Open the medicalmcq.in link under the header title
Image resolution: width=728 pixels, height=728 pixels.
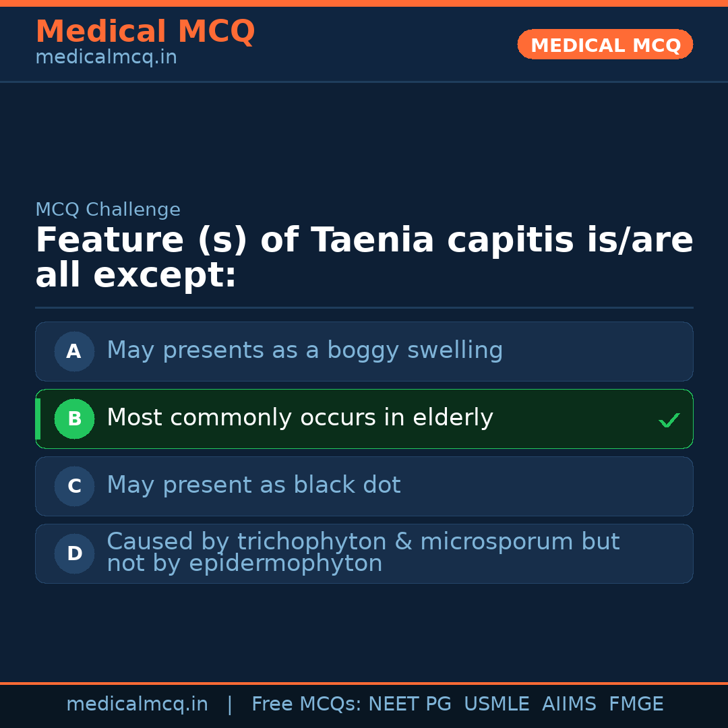[x=106, y=58]
